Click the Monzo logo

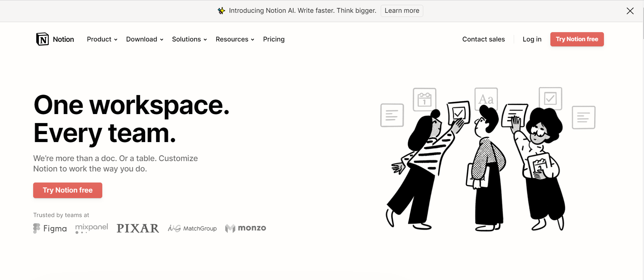pyautogui.click(x=246, y=228)
